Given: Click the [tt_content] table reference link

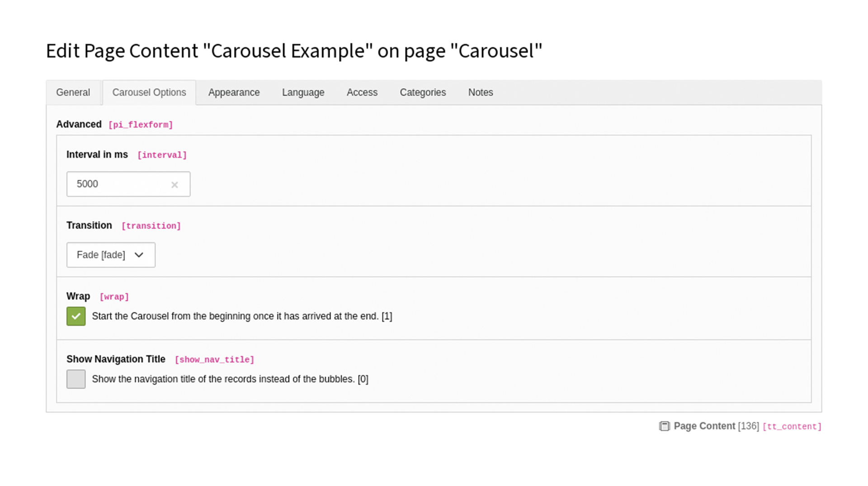Looking at the screenshot, I should [x=792, y=426].
